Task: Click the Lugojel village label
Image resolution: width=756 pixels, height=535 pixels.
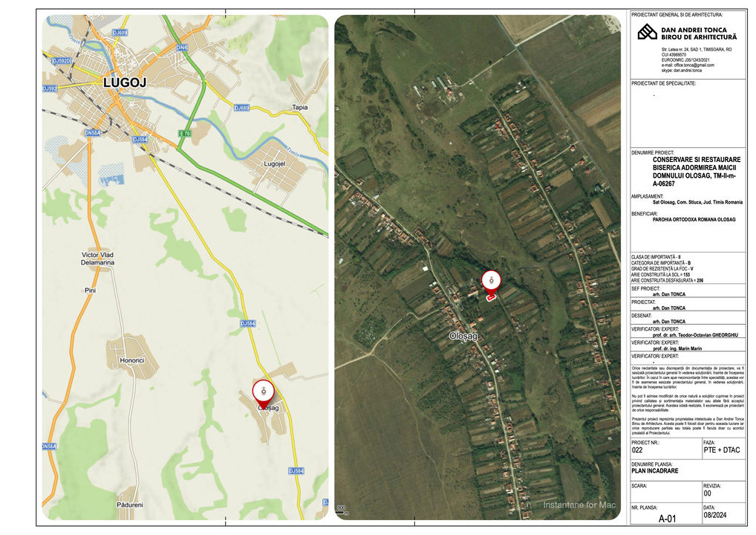Action: click(x=275, y=163)
